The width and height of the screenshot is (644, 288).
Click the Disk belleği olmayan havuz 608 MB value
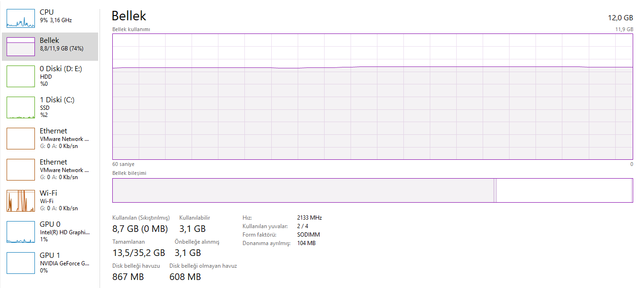tap(185, 277)
